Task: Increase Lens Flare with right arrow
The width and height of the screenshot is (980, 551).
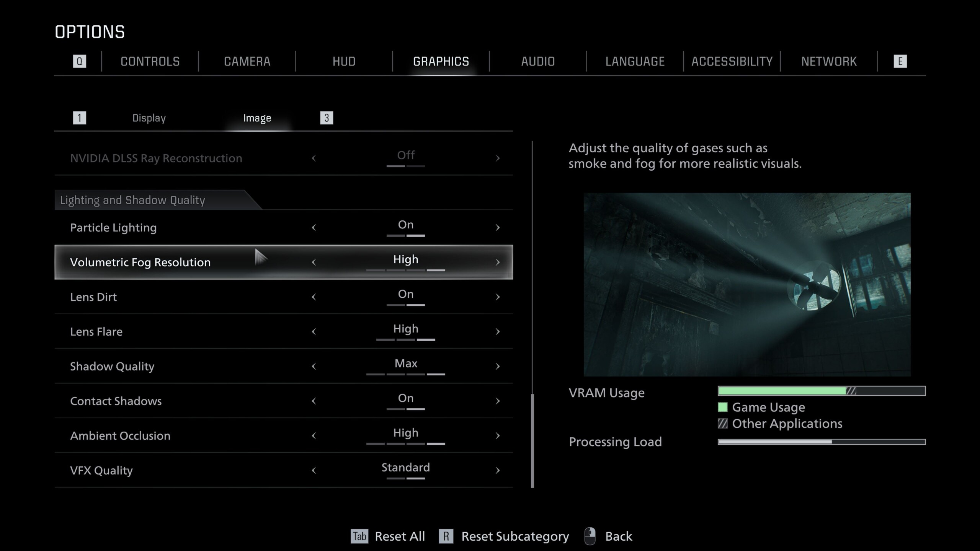Action: tap(497, 332)
